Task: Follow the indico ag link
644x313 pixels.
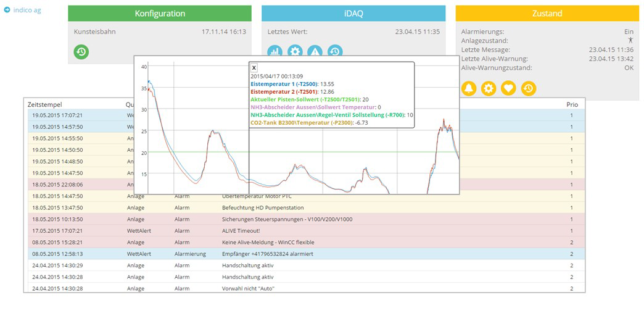Action: point(27,10)
